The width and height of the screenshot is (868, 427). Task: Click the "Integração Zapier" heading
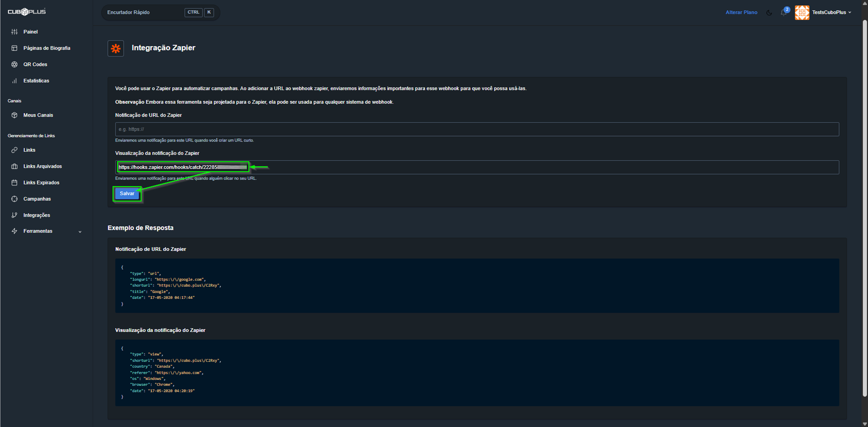point(163,48)
